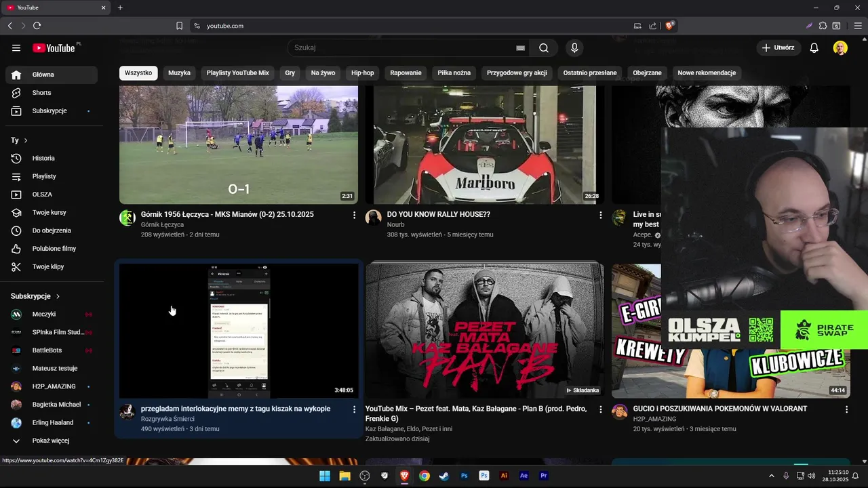Select Główna home in the sidebar
868x488 pixels.
point(52,75)
